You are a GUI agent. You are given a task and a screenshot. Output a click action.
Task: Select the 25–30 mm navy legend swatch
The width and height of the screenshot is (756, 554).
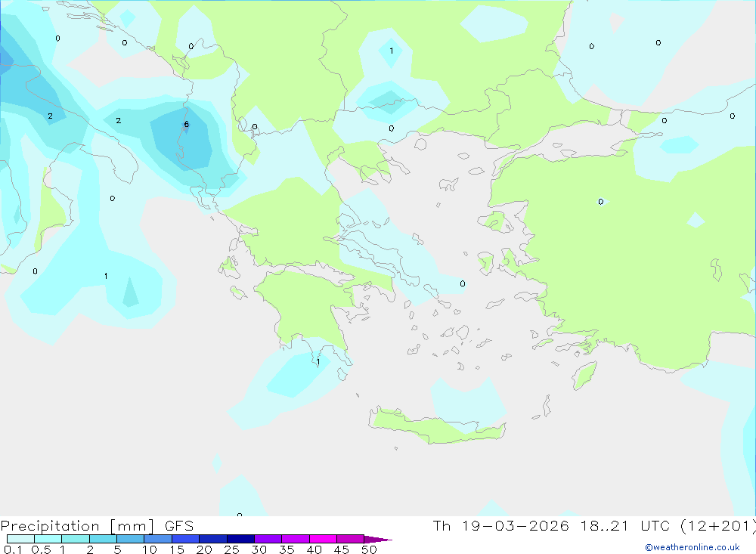[x=240, y=539]
